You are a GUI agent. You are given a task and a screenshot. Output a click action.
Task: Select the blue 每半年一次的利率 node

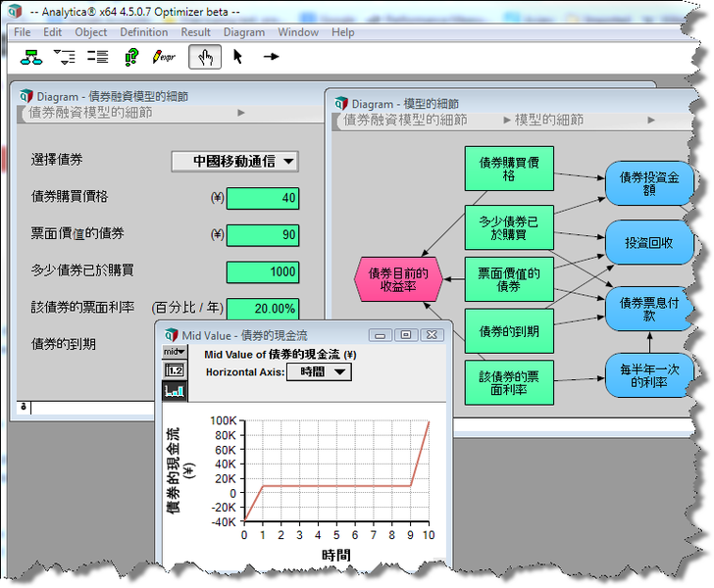click(649, 375)
